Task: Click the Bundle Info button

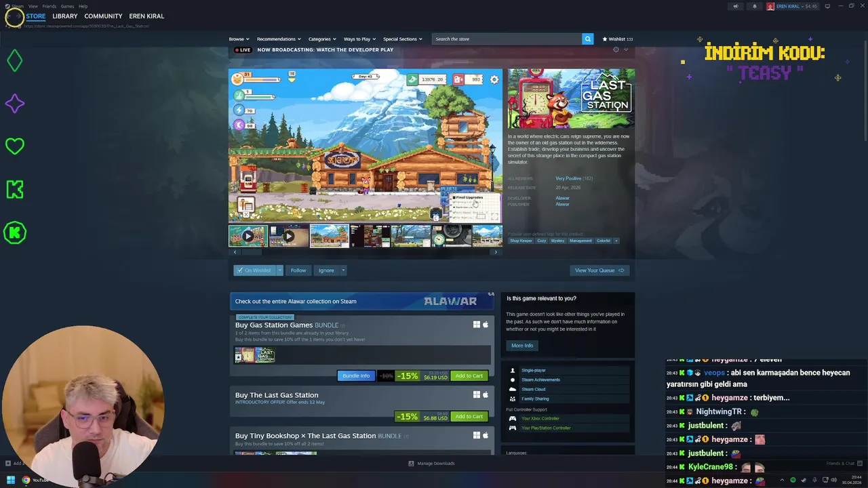Action: click(356, 375)
